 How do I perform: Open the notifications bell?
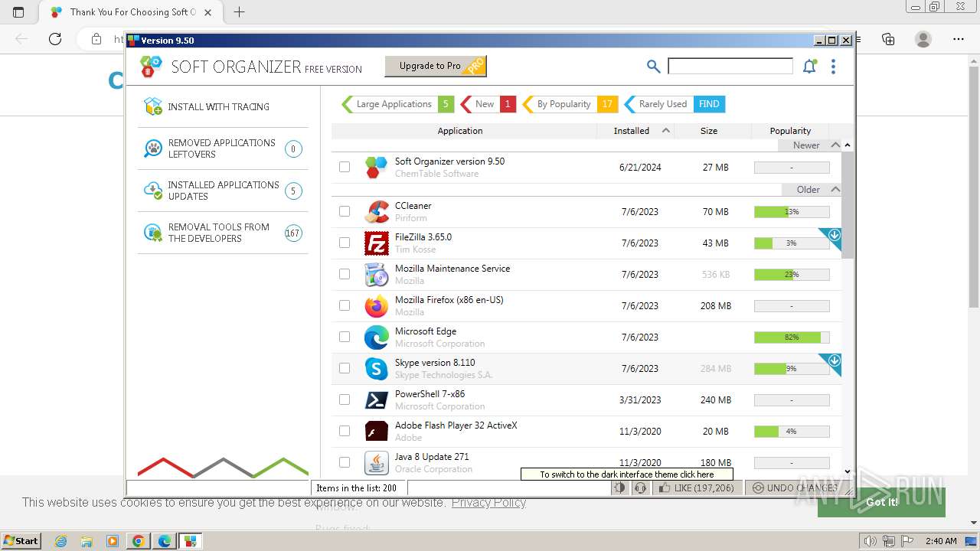click(x=809, y=67)
